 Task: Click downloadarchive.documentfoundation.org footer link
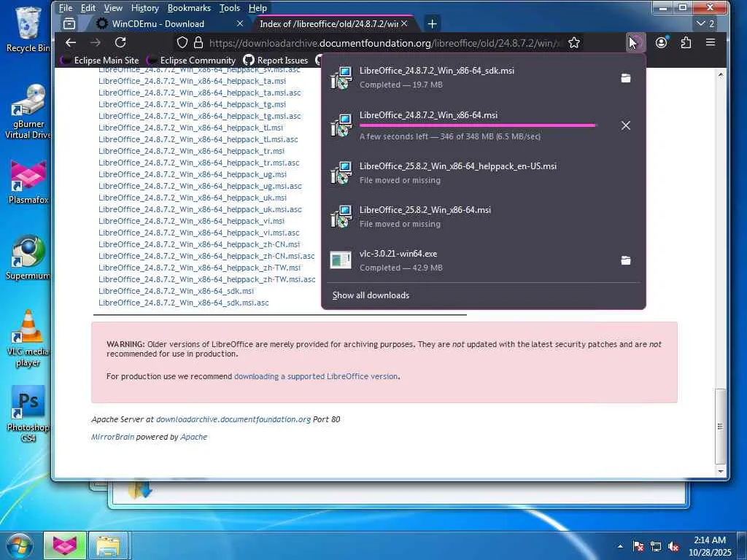(x=233, y=419)
